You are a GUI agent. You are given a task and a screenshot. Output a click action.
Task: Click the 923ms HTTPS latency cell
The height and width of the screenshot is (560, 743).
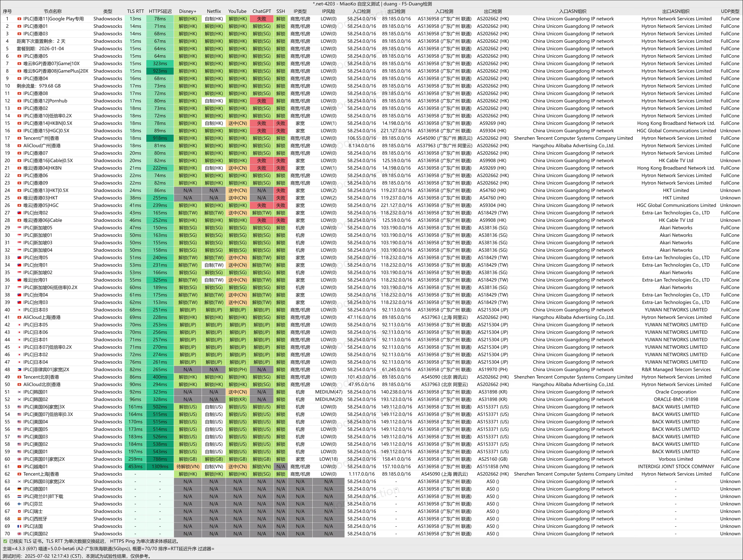pyautogui.click(x=160, y=71)
